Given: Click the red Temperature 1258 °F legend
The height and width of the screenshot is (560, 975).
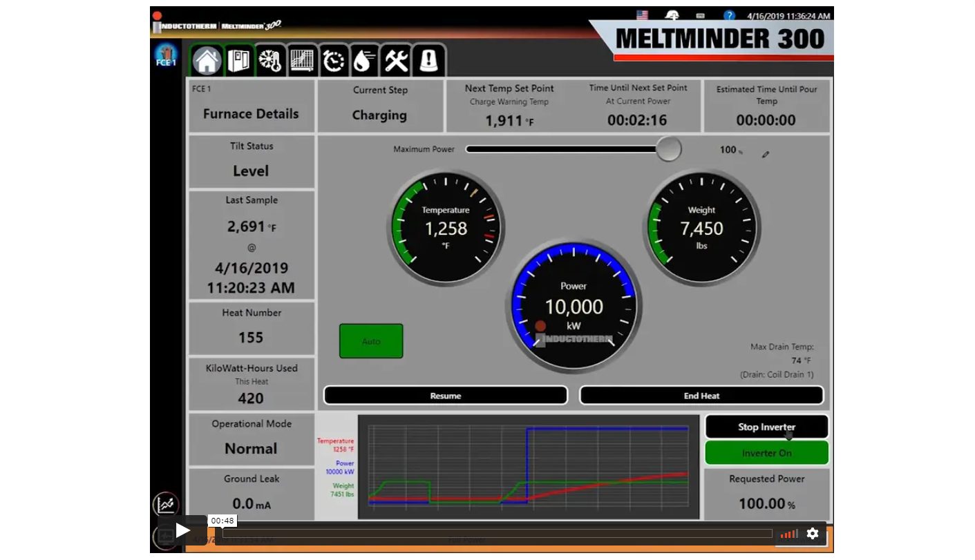Looking at the screenshot, I should (x=336, y=445).
